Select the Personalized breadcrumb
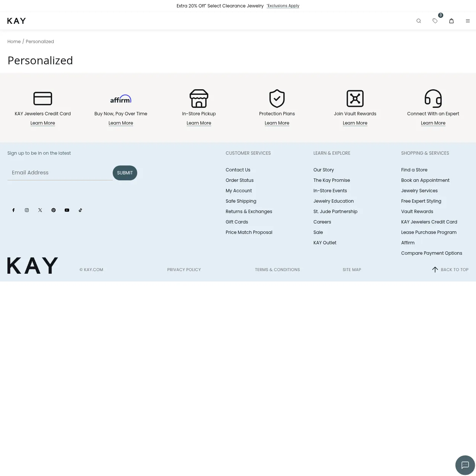This screenshot has height=476, width=476. [40, 42]
